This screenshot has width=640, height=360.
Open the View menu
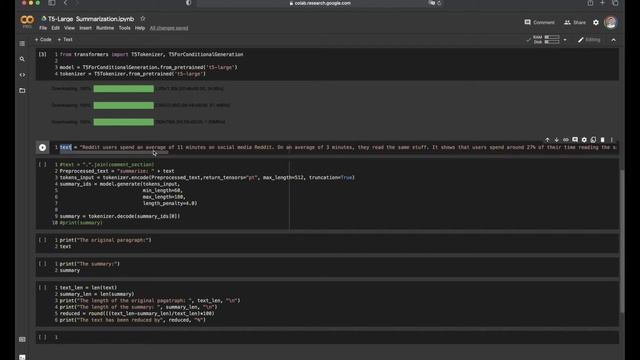(69, 28)
